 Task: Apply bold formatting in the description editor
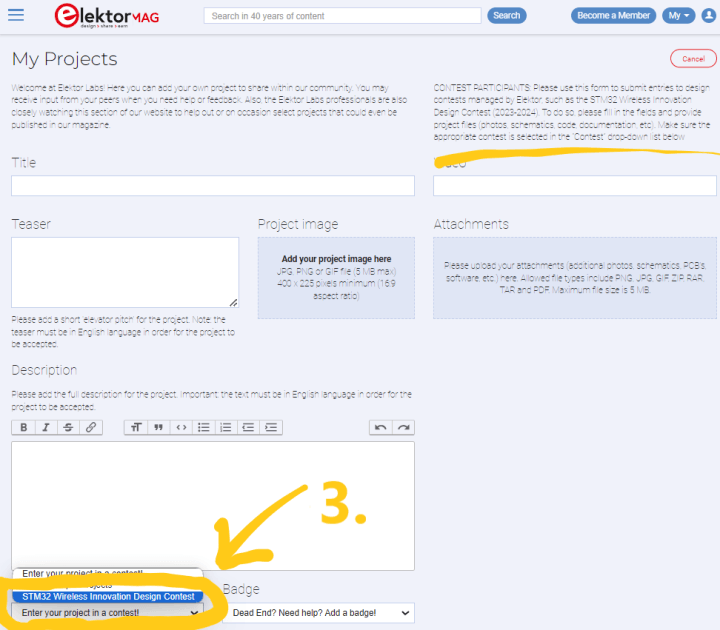pyautogui.click(x=23, y=427)
